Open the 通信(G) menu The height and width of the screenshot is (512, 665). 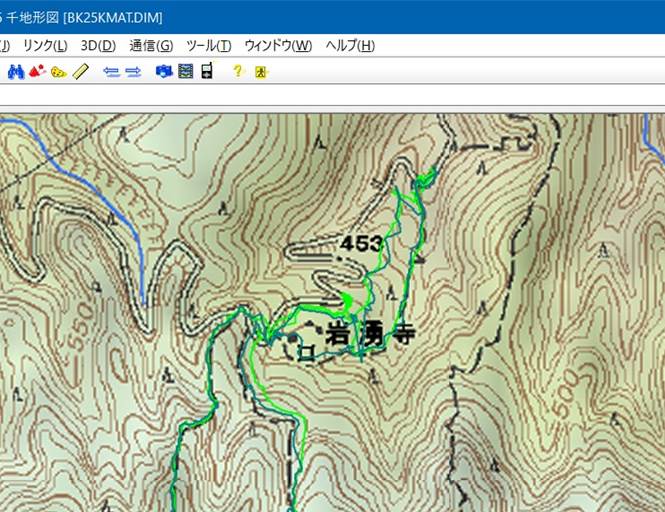point(151,45)
